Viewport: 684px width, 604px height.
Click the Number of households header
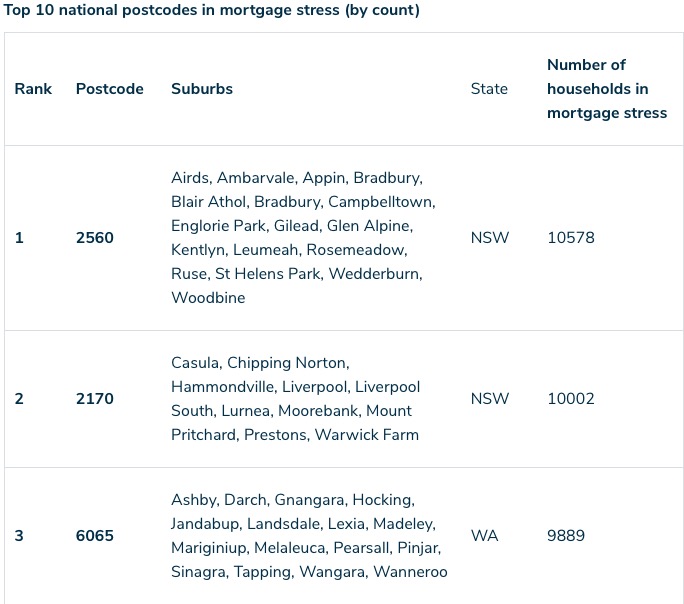607,89
